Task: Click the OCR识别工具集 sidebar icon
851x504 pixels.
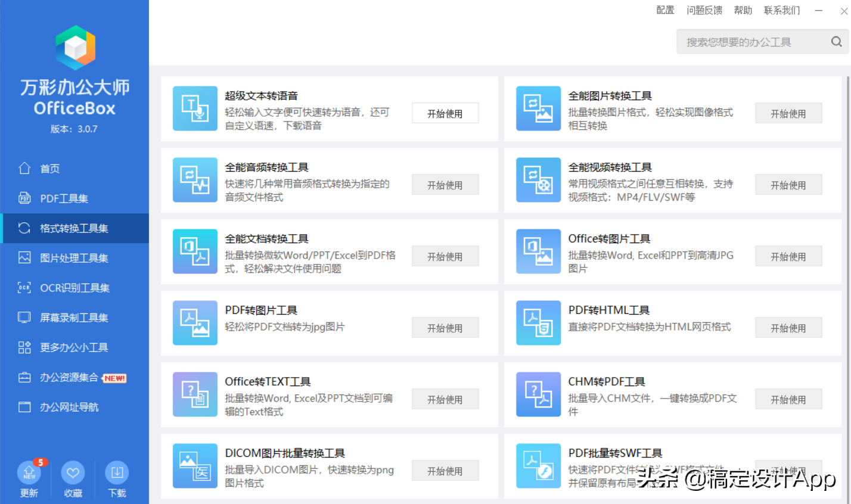Action: point(24,287)
